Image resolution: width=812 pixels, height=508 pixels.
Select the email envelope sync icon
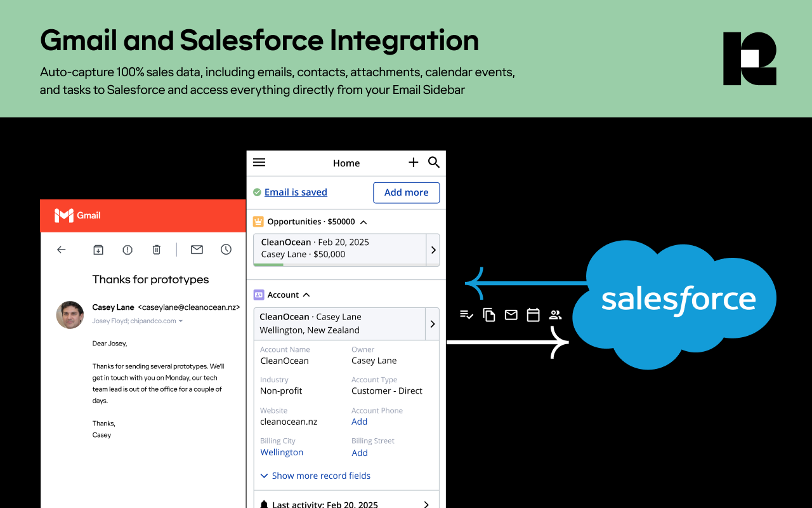point(511,314)
